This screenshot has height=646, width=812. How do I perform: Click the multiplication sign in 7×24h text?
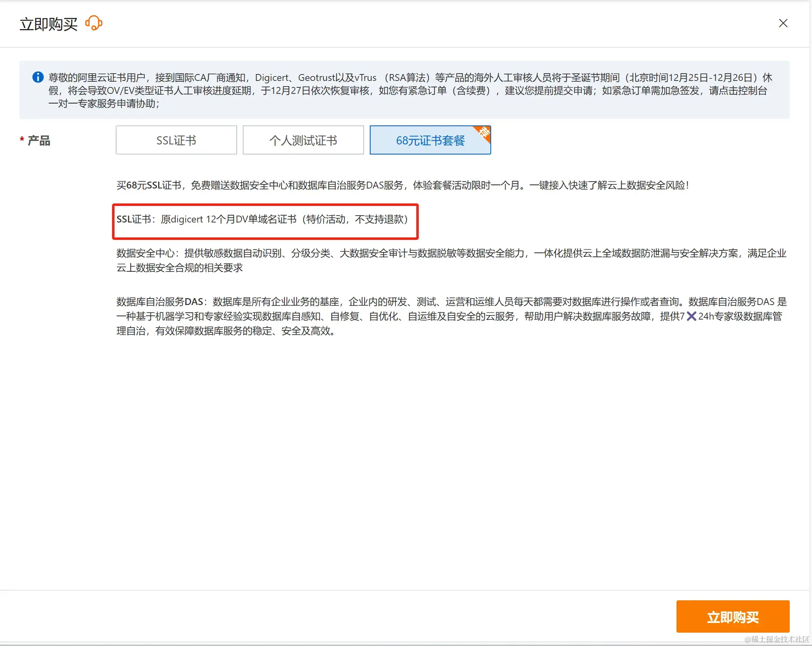click(x=691, y=316)
